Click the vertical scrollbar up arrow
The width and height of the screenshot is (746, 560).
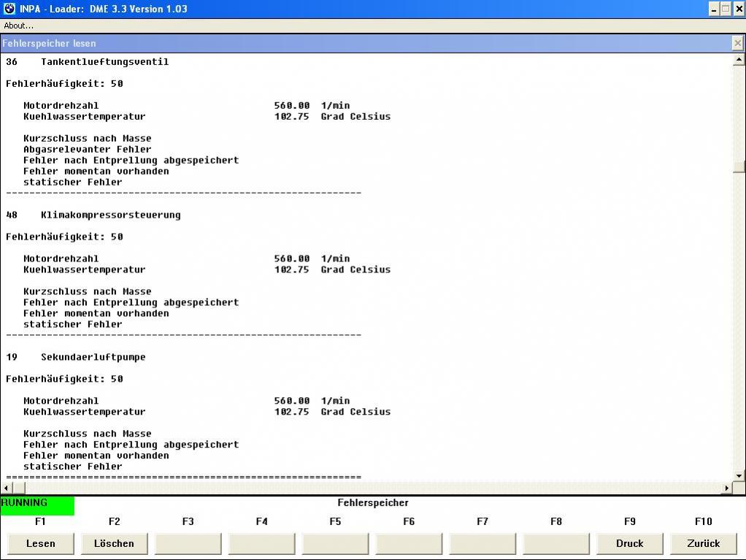(738, 60)
